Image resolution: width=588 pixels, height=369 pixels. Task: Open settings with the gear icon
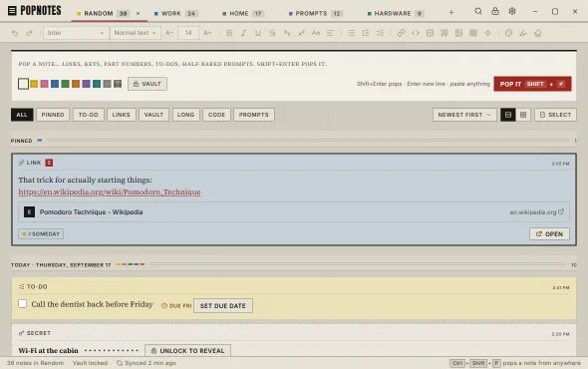click(x=512, y=11)
